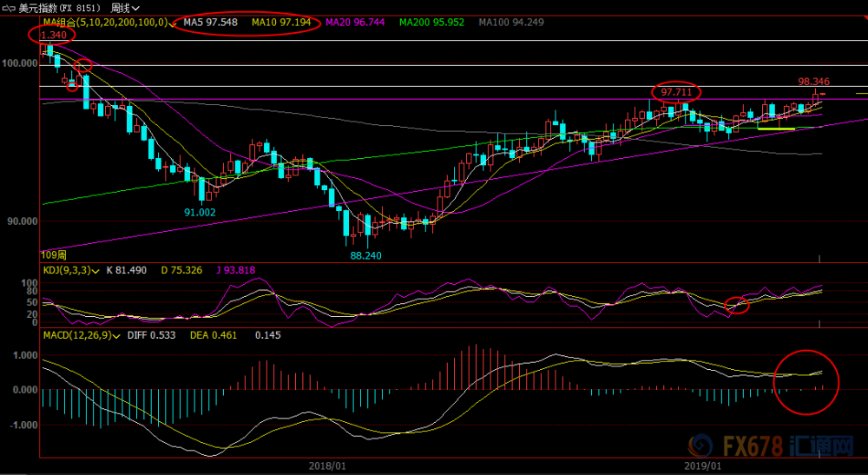Expand the MA组合 indicator settings chevron
868x475 pixels.
[173, 23]
